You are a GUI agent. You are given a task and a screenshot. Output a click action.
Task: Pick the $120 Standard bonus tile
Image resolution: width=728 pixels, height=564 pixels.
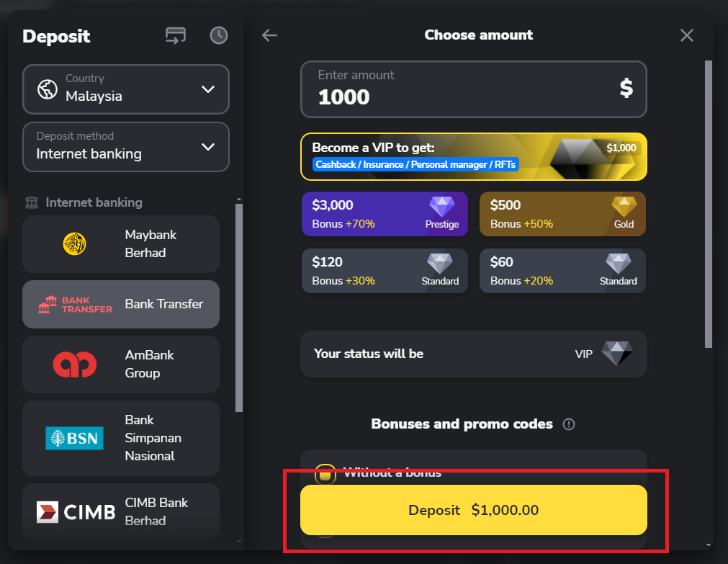[385, 271]
